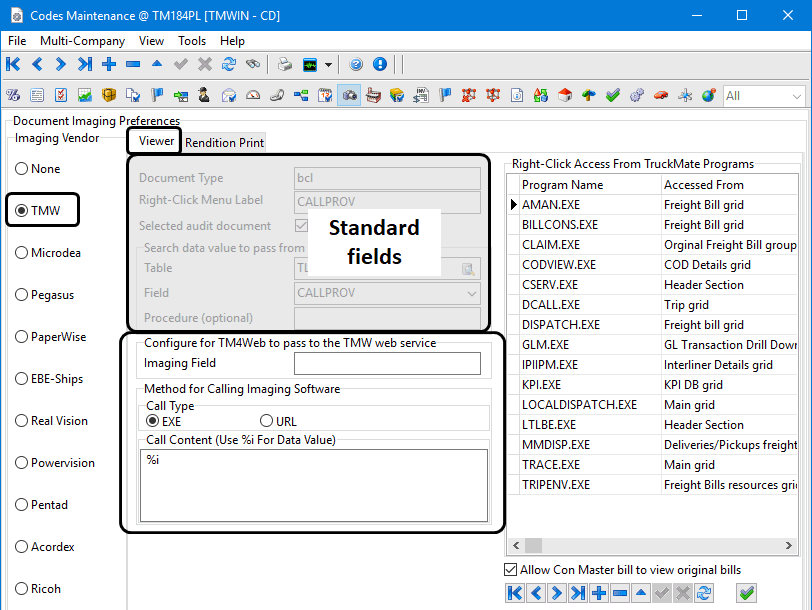Click the percent sign codes icon
Viewport: 812px width, 610px height.
click(13, 96)
